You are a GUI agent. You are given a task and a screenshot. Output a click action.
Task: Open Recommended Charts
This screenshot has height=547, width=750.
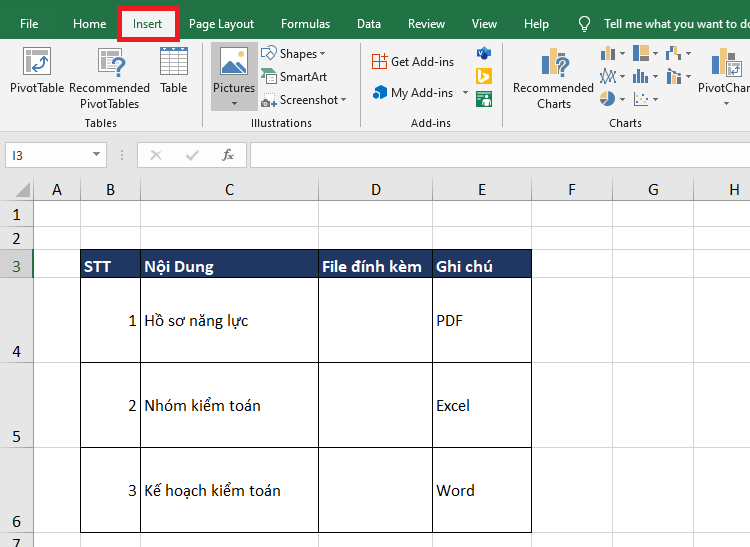tap(553, 78)
